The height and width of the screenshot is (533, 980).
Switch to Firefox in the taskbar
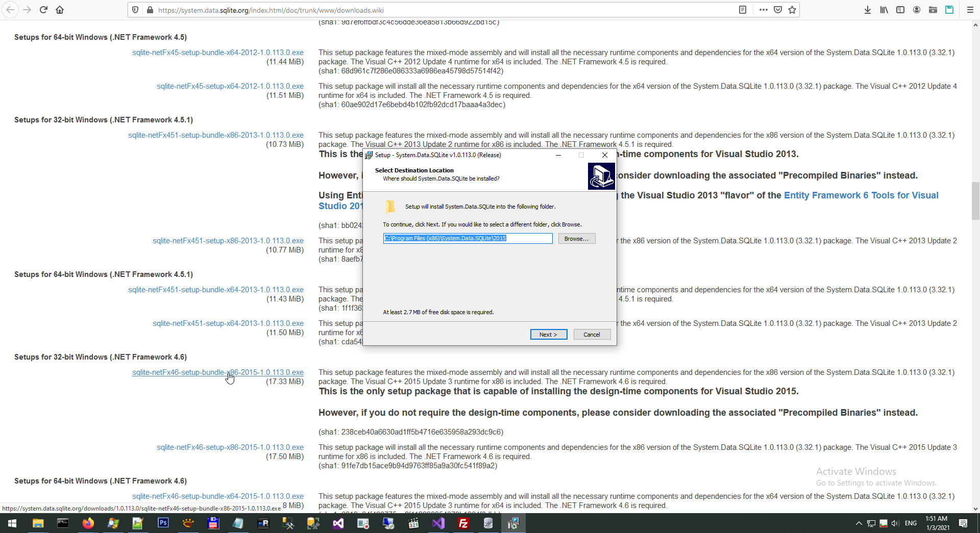click(88, 523)
